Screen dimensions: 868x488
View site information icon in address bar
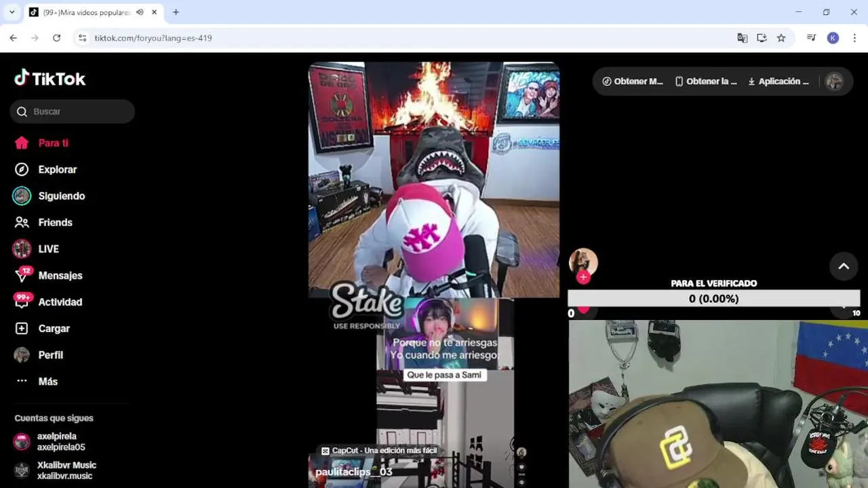point(82,38)
